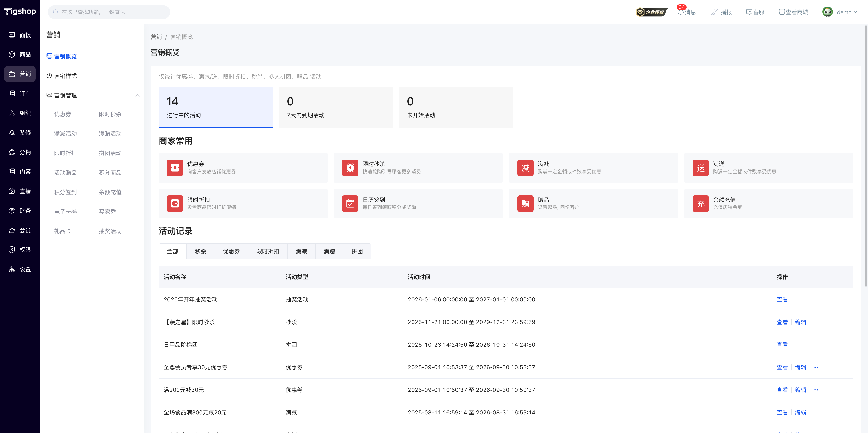Open the 直播 live sidebar icon
Screen dimensions: 868x433
pyautogui.click(x=12, y=191)
